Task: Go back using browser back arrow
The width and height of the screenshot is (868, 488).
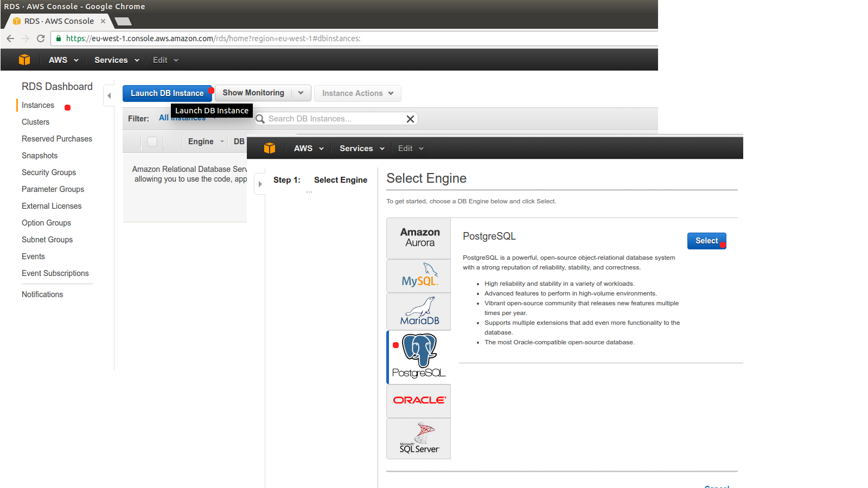Action: [x=10, y=38]
